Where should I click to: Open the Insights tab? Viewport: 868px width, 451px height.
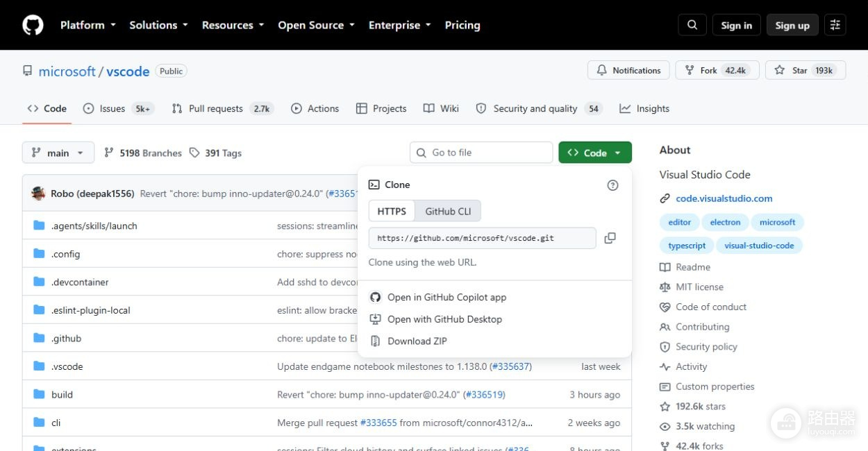tap(644, 108)
